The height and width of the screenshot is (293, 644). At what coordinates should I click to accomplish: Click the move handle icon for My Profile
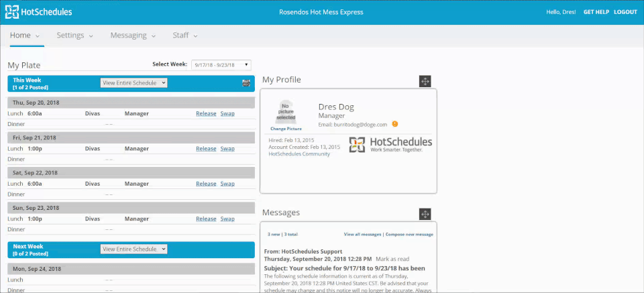(425, 81)
